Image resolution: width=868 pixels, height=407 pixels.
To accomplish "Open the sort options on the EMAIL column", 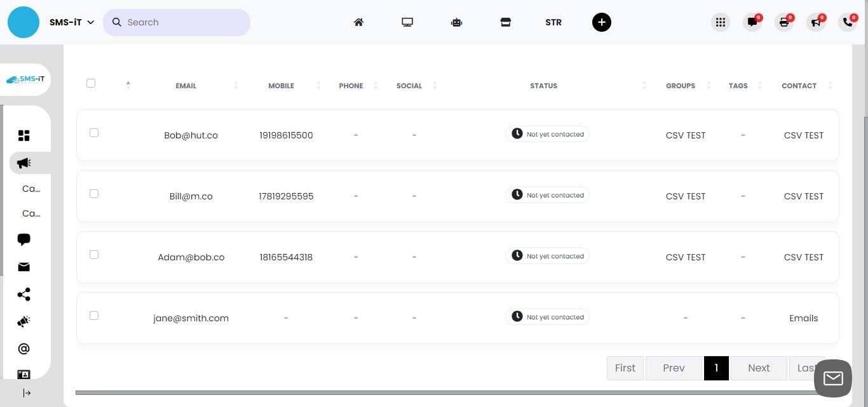I will [236, 84].
